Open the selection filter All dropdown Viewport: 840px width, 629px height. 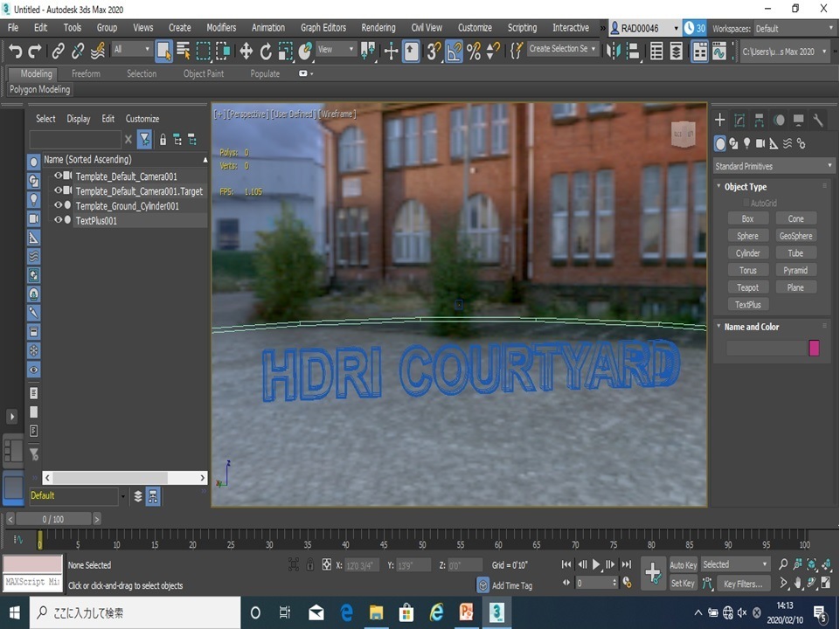(x=132, y=49)
